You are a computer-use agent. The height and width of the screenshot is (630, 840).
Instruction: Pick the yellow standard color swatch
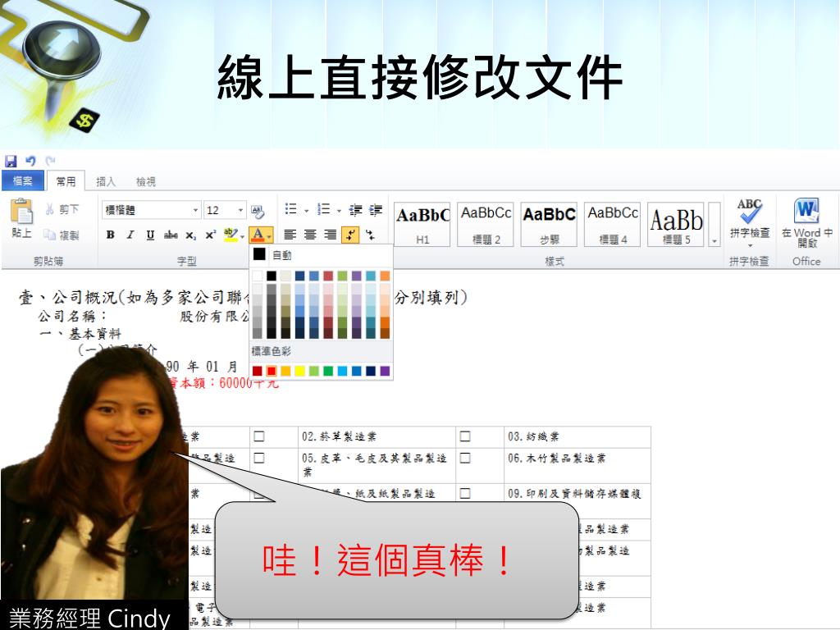(300, 371)
